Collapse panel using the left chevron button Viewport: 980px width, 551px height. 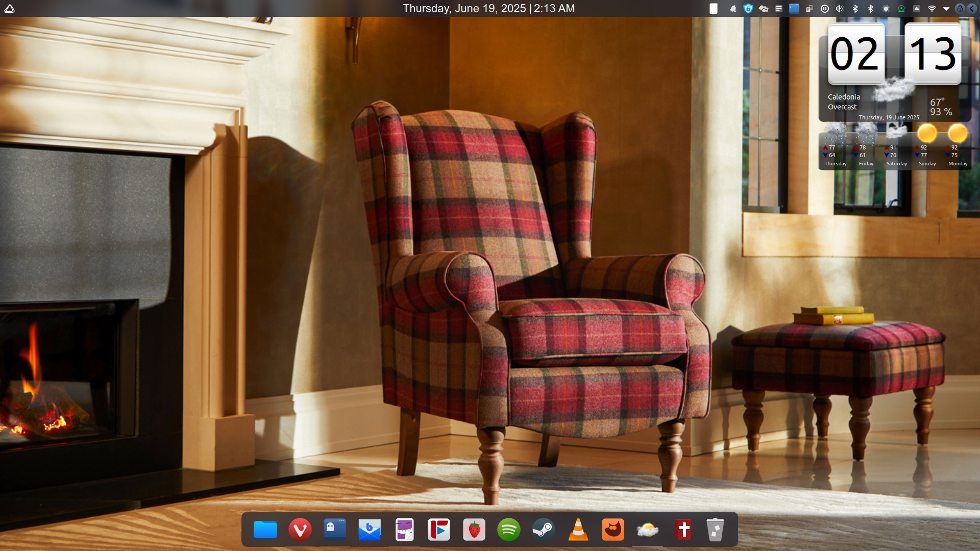point(971,9)
